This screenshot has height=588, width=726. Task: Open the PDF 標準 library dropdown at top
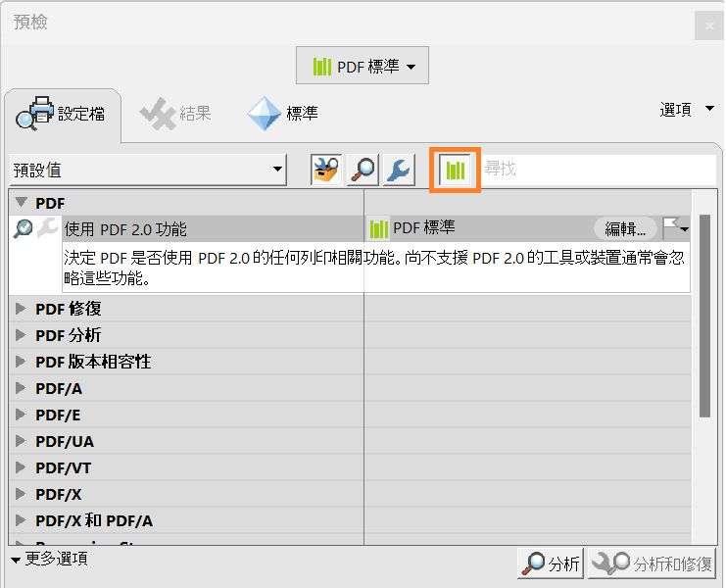tap(363, 66)
